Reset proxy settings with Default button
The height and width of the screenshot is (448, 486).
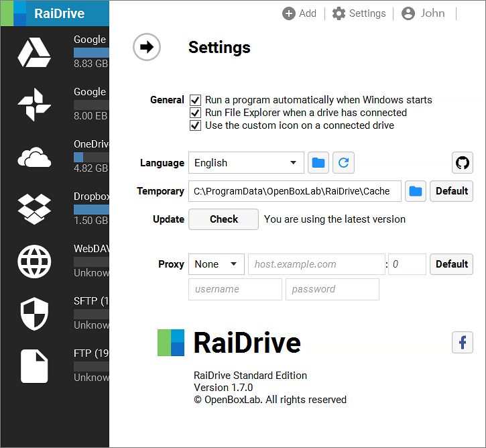pos(451,264)
